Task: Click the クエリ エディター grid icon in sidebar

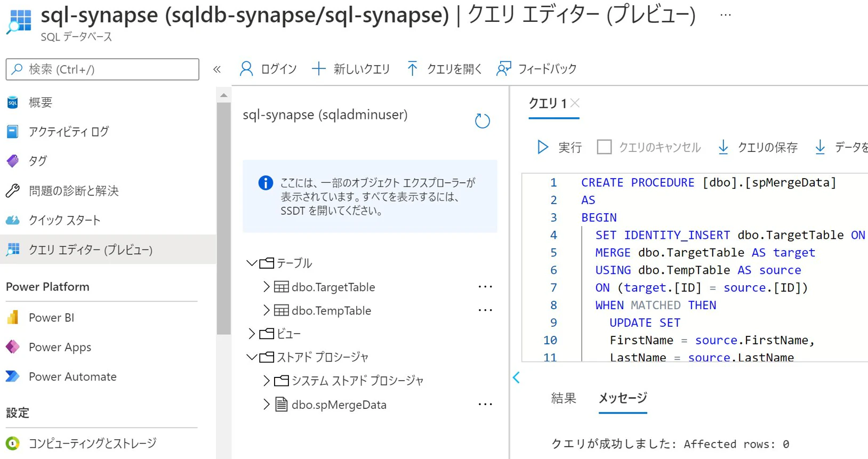Action: coord(13,249)
